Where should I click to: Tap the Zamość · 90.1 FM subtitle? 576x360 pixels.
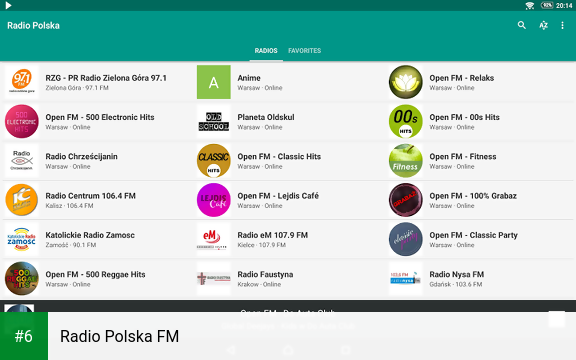pyautogui.click(x=71, y=245)
